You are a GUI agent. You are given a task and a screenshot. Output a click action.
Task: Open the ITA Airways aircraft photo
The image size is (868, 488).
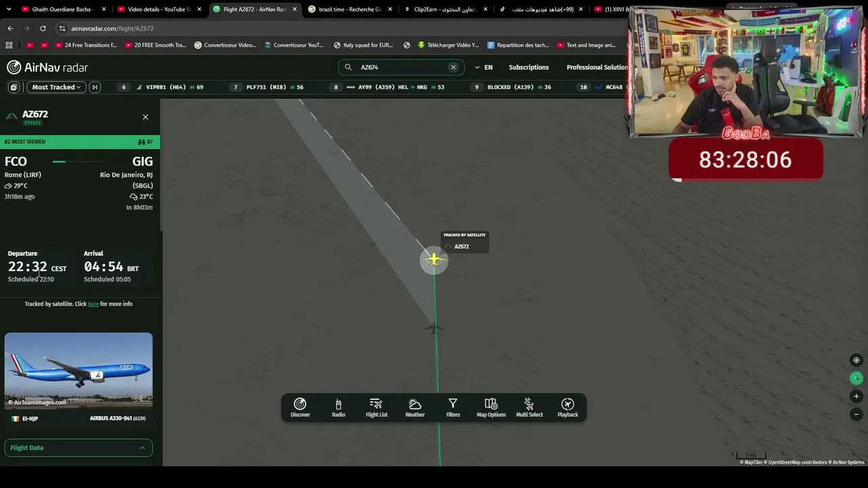(x=79, y=370)
